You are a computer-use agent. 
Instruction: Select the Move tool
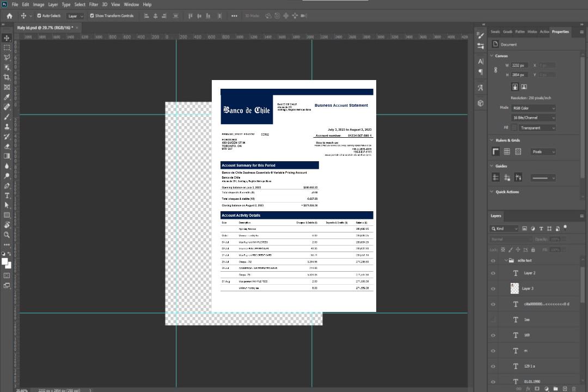click(7, 38)
